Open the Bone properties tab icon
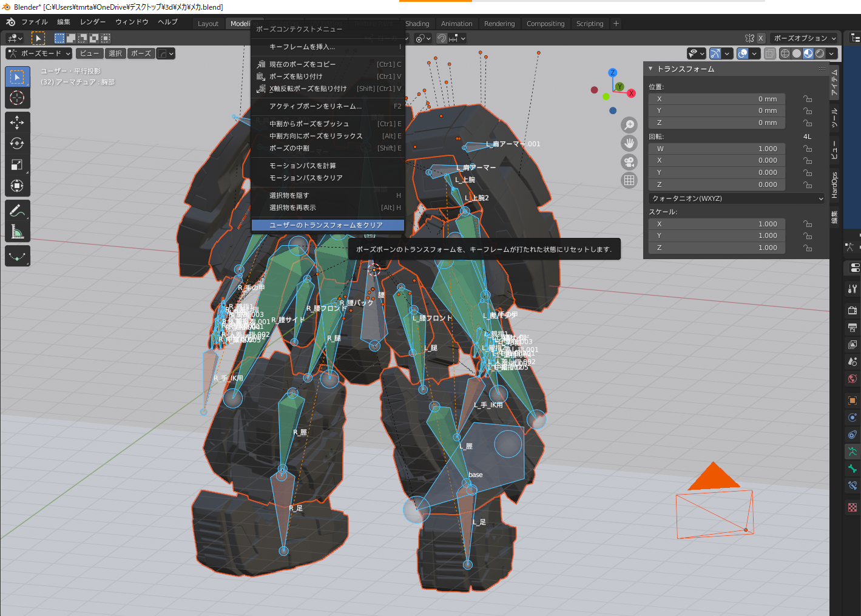The image size is (861, 616). click(853, 469)
